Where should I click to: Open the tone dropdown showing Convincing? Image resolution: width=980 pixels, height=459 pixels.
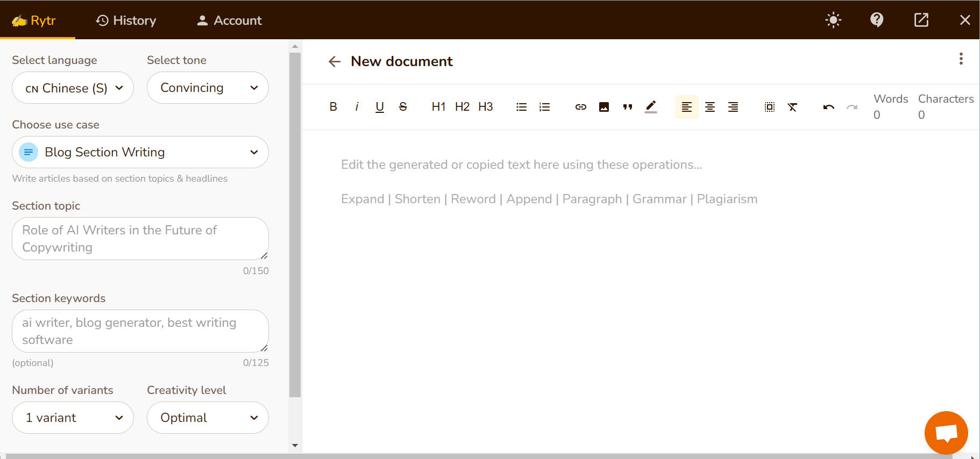pyautogui.click(x=208, y=88)
